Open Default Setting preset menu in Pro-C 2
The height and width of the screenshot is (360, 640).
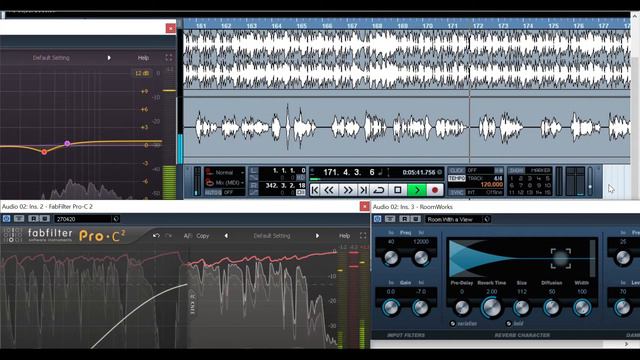[x=272, y=236]
